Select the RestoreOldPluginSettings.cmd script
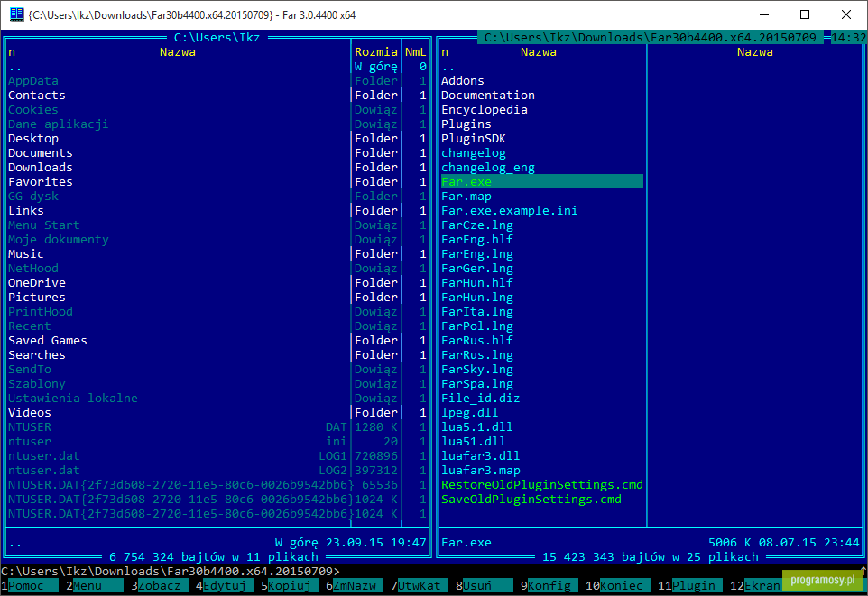This screenshot has width=868, height=596. (542, 485)
